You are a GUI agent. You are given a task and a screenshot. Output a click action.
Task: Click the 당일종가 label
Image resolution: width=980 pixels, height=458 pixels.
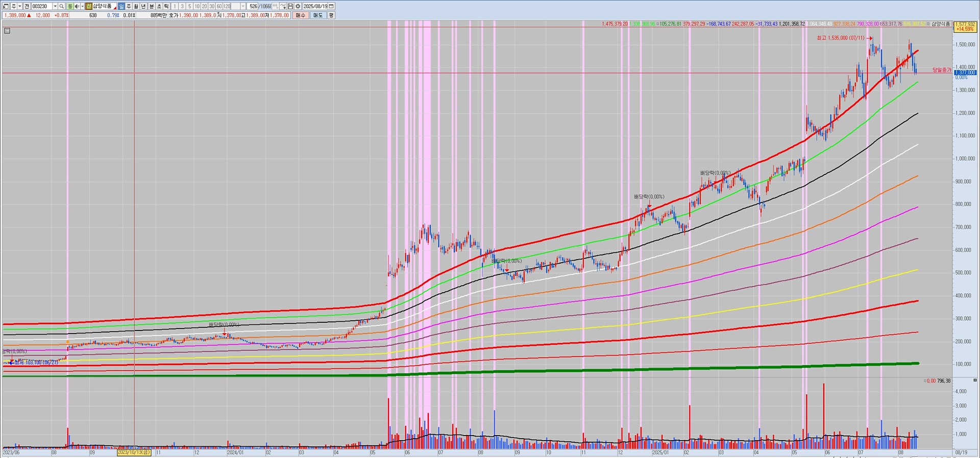(x=942, y=70)
